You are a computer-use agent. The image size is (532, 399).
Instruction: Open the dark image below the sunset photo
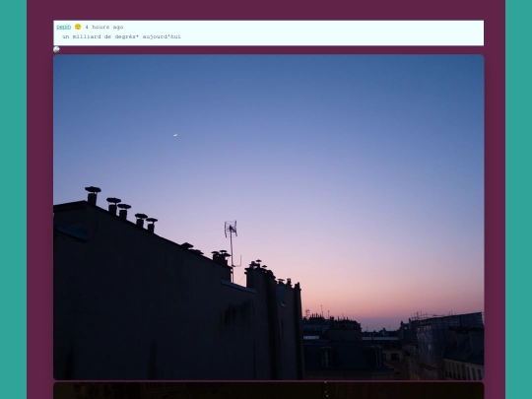coord(268,390)
